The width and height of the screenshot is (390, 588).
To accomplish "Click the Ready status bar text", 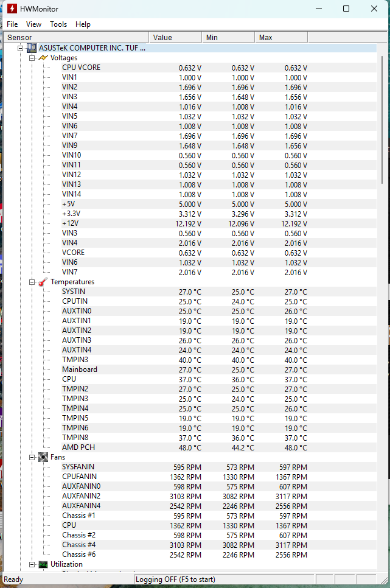I will [13, 579].
